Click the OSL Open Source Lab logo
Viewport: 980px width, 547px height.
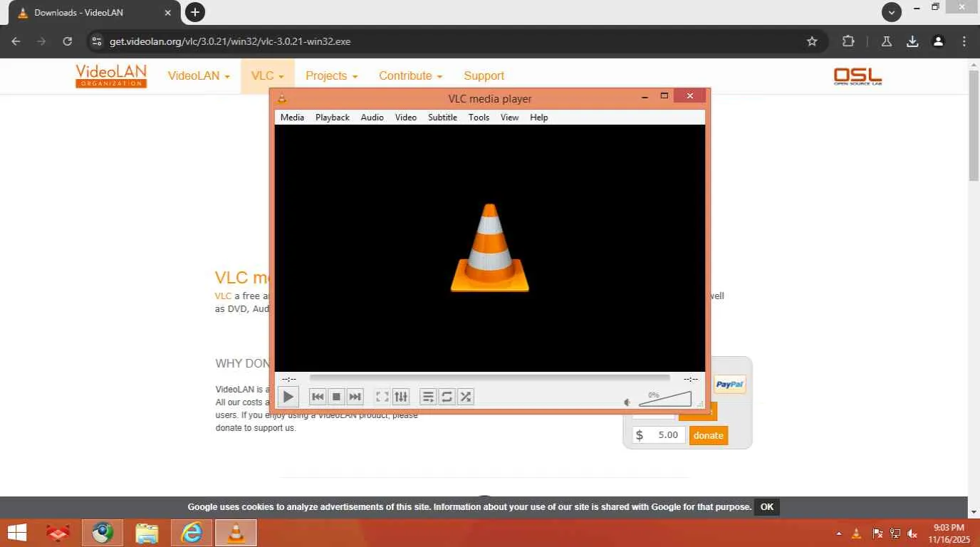pyautogui.click(x=858, y=76)
